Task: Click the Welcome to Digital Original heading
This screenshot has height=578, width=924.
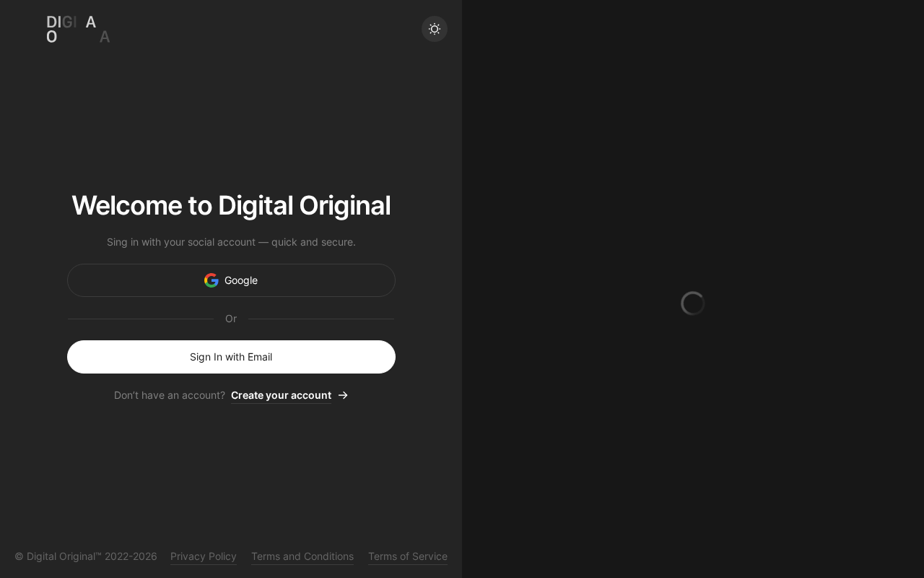Action: pyautogui.click(x=231, y=205)
